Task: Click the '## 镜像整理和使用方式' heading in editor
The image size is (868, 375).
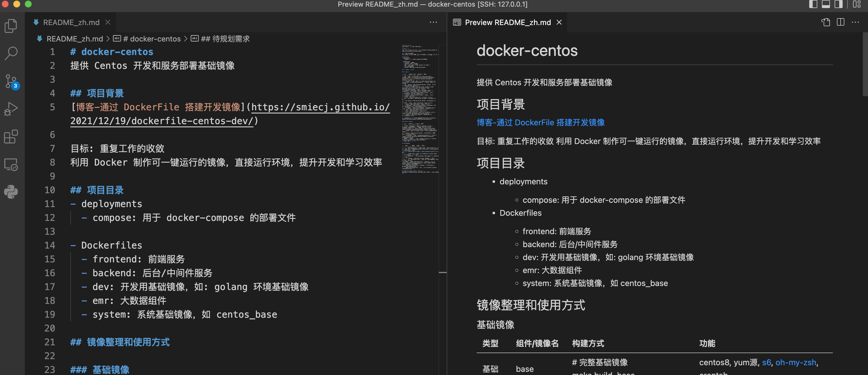Action: pyautogui.click(x=120, y=342)
